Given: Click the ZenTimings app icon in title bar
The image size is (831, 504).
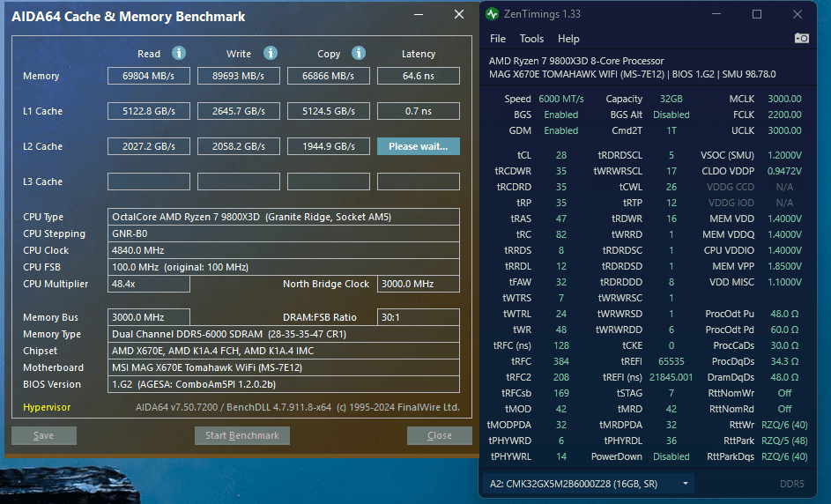Looking at the screenshot, I should tap(493, 14).
